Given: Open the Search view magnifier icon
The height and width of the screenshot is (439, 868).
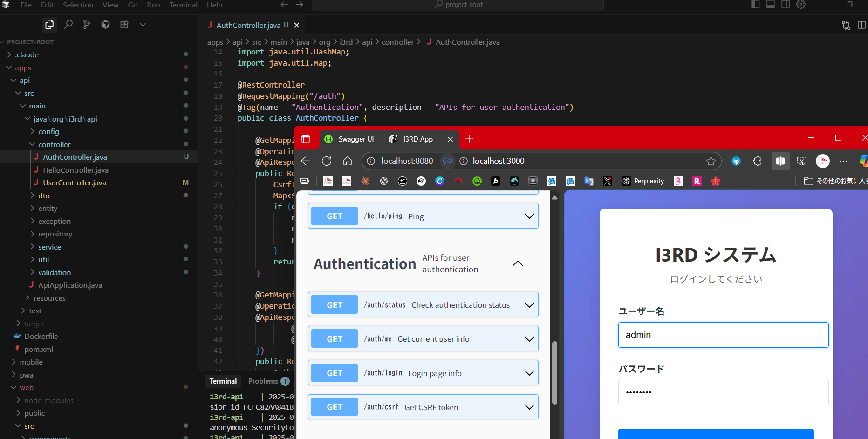Looking at the screenshot, I should click(68, 25).
